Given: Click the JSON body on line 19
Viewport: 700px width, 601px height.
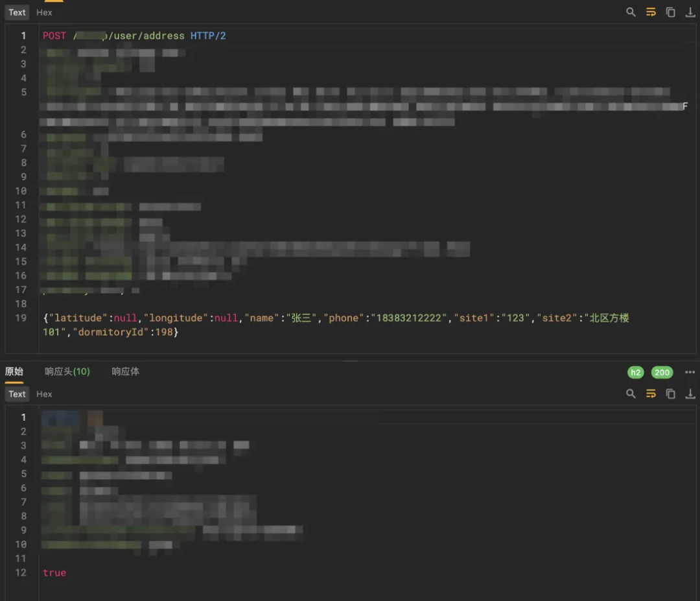Looking at the screenshot, I should pos(336,325).
